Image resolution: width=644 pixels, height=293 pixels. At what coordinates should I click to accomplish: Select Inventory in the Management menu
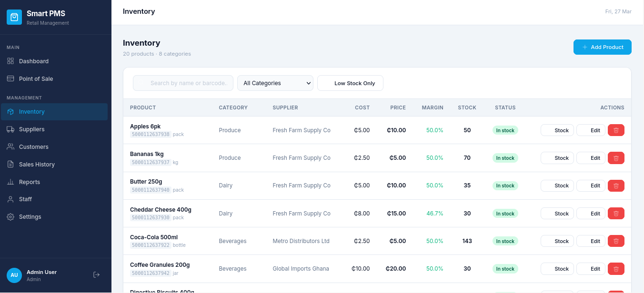pos(32,111)
